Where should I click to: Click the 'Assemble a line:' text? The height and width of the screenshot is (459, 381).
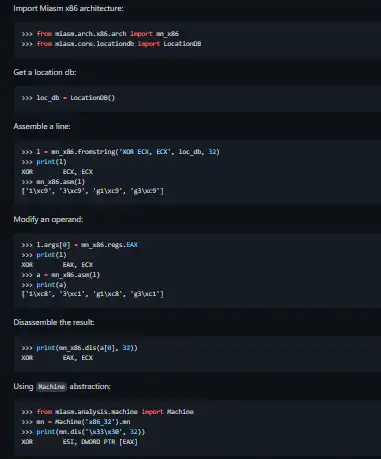tap(42, 126)
